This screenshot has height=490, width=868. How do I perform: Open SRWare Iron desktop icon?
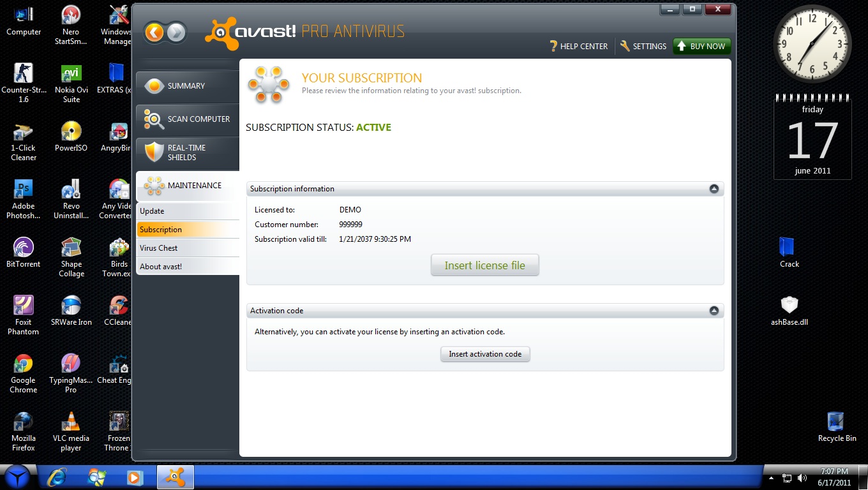(x=71, y=311)
